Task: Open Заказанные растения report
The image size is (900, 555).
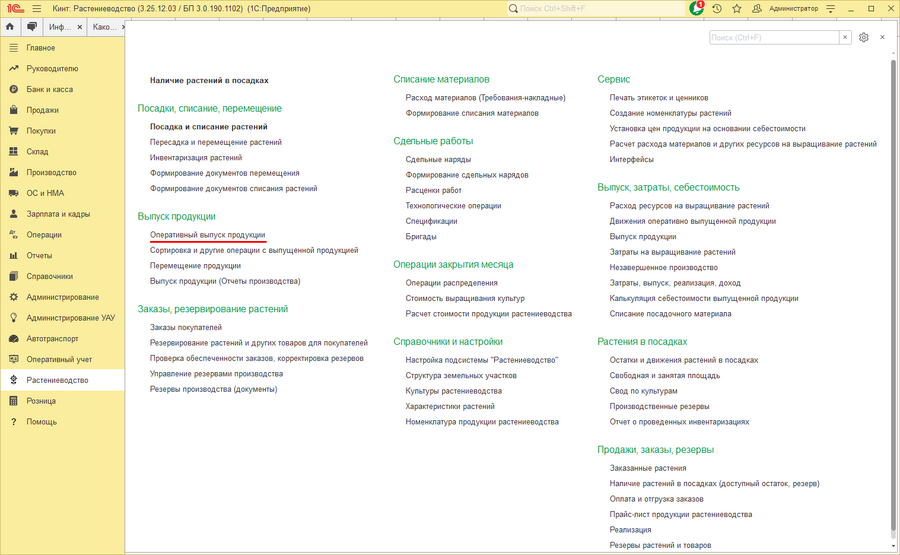Action: (647, 468)
